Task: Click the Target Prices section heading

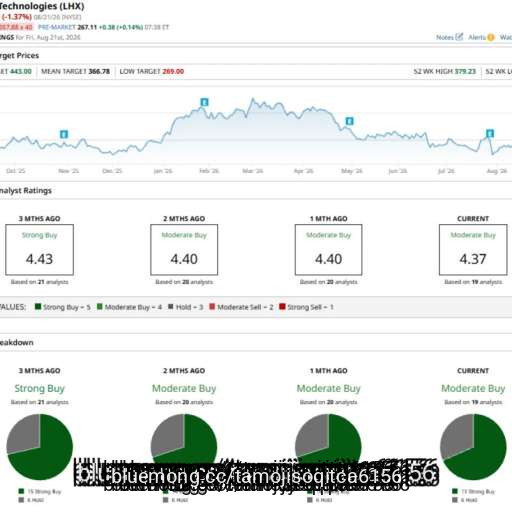Action: pyautogui.click(x=19, y=55)
